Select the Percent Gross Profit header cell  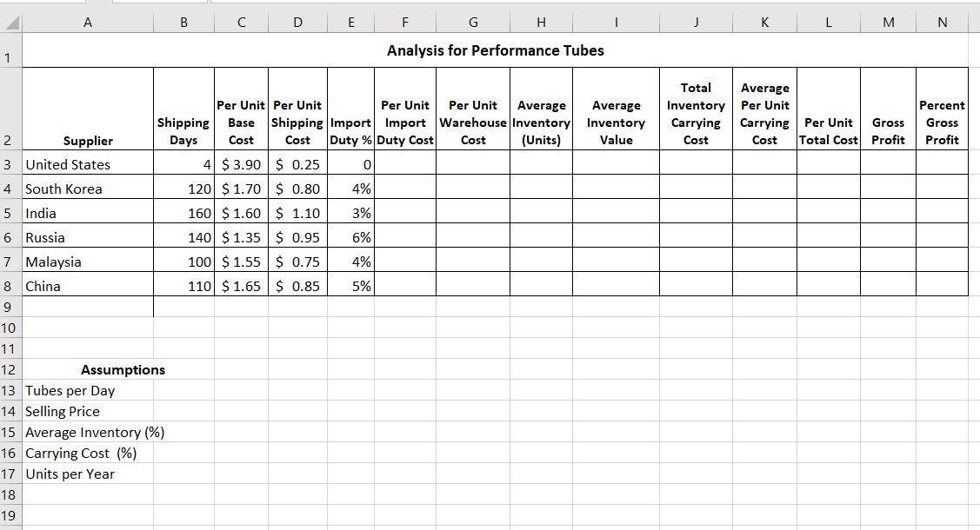(x=942, y=109)
